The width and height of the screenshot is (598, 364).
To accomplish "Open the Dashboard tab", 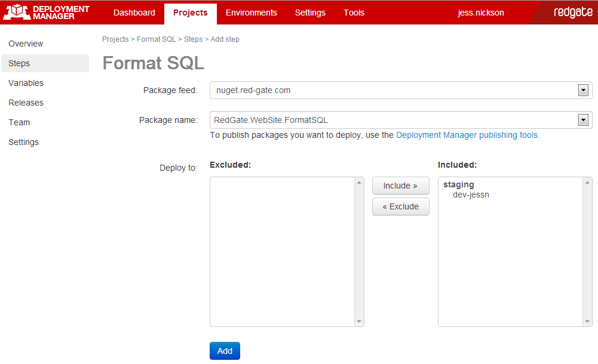I will (x=134, y=13).
